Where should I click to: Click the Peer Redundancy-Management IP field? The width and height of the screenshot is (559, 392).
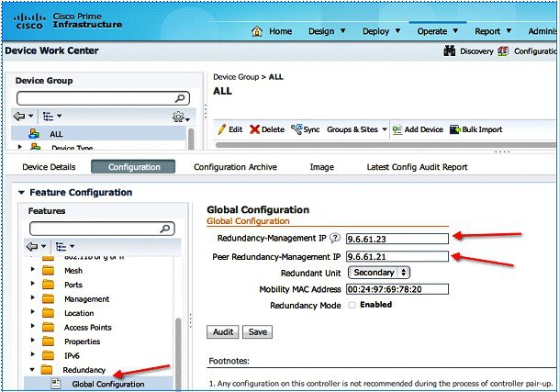coord(397,256)
